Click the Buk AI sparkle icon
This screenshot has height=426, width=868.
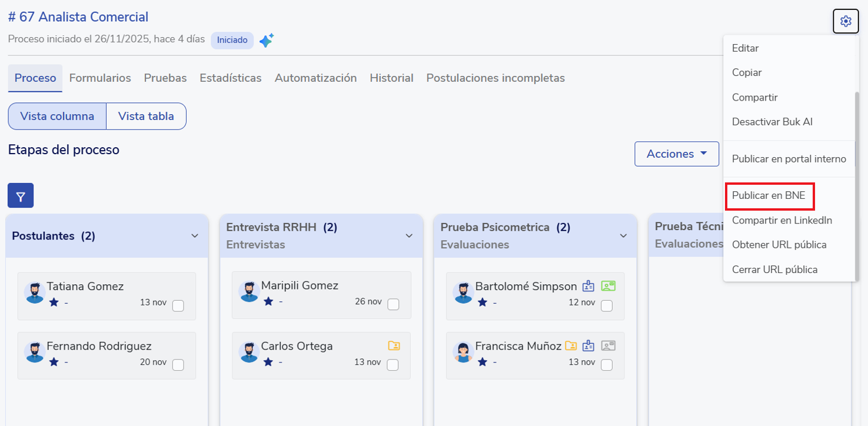click(x=267, y=41)
